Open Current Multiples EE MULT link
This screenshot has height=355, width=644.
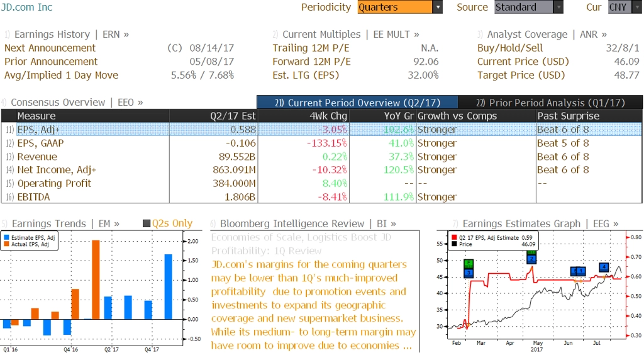[x=351, y=35]
